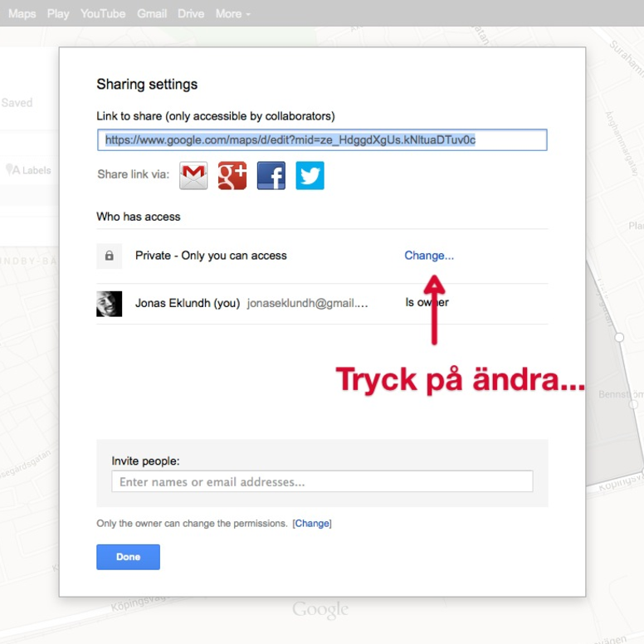Click the [Change] permissions link
The width and height of the screenshot is (644, 644).
click(312, 524)
